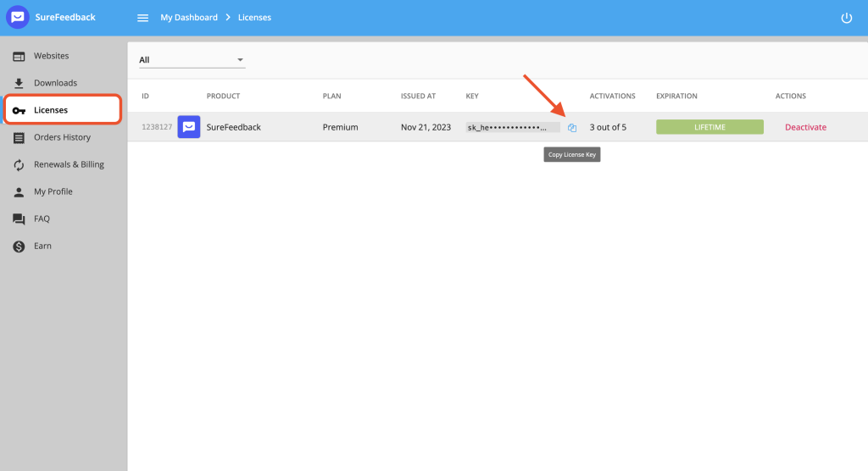Click the SureFeedback product name in the table
Screen dimensions: 868x471
click(x=234, y=127)
